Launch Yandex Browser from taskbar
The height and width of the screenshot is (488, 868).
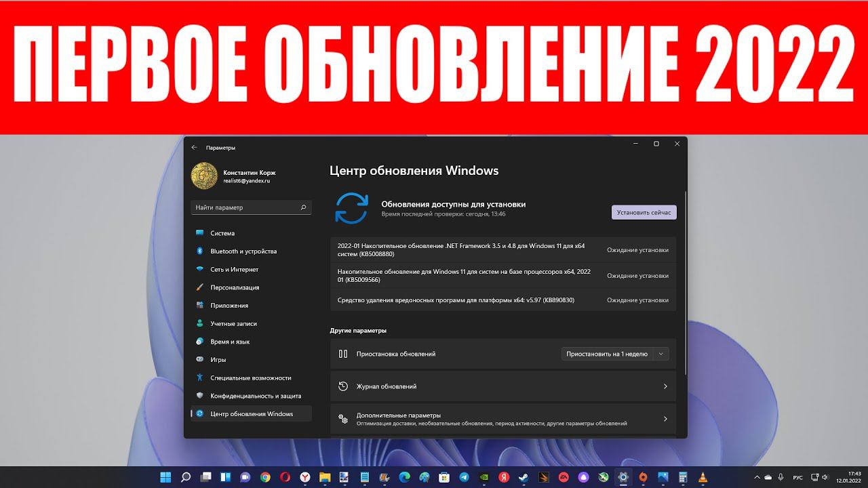tap(304, 476)
